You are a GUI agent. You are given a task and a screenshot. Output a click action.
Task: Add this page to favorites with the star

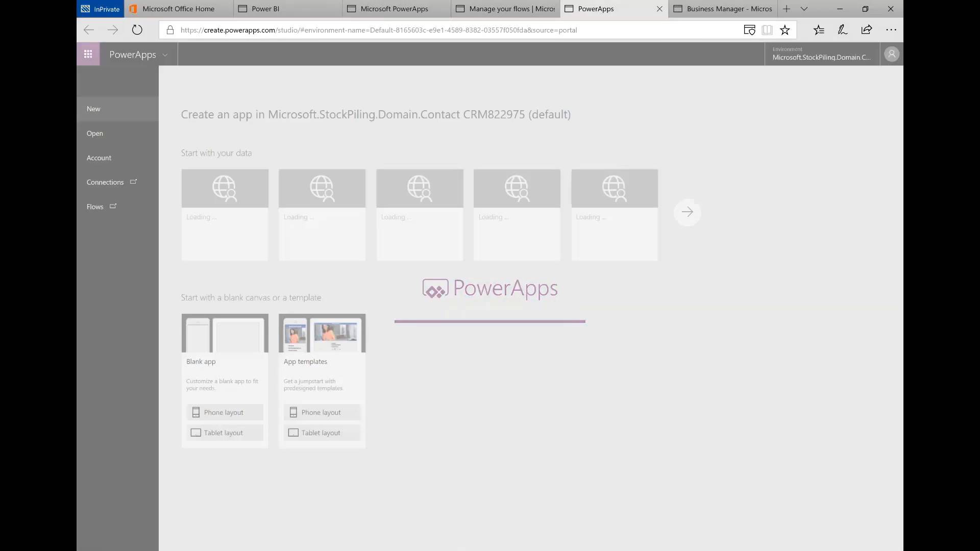785,30
